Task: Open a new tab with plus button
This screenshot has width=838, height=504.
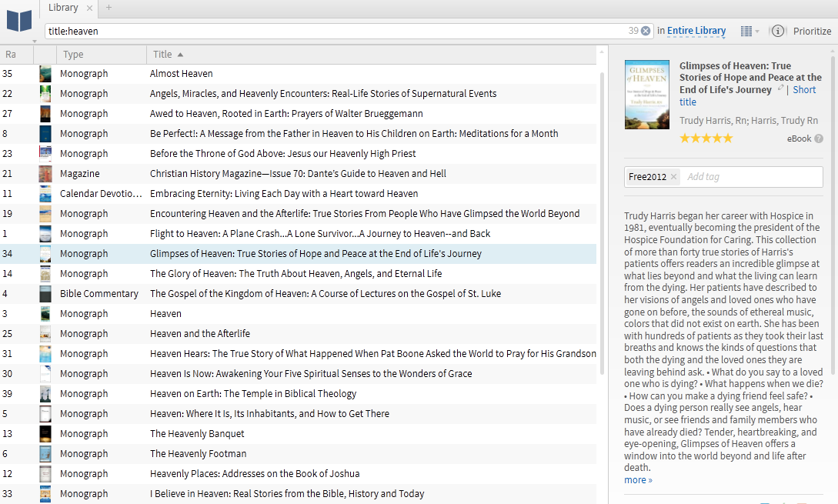Action: coord(109,8)
